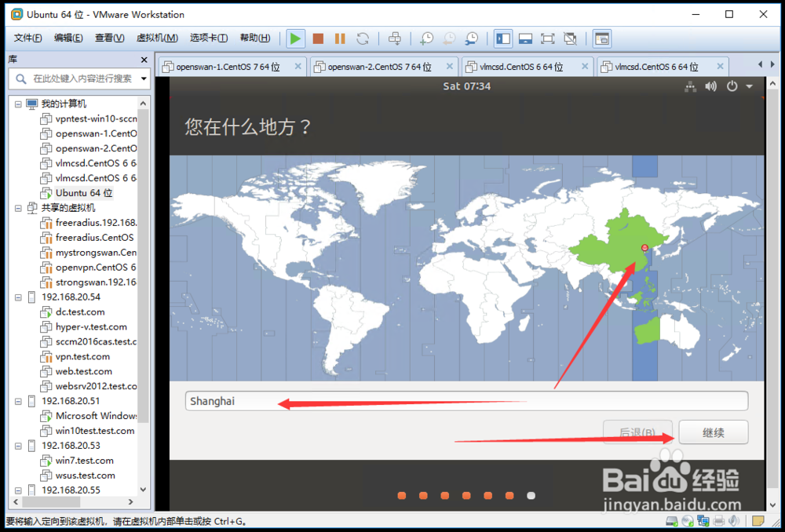Open the 查看(V) menu
This screenshot has width=785, height=532.
(110, 38)
